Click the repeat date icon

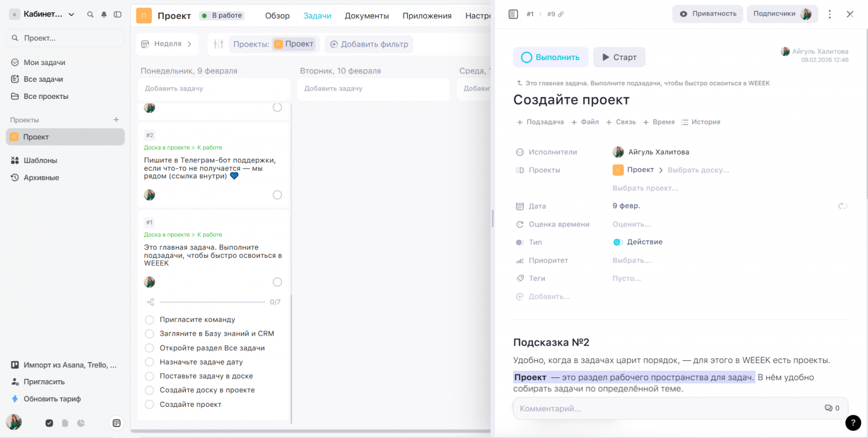tap(843, 206)
